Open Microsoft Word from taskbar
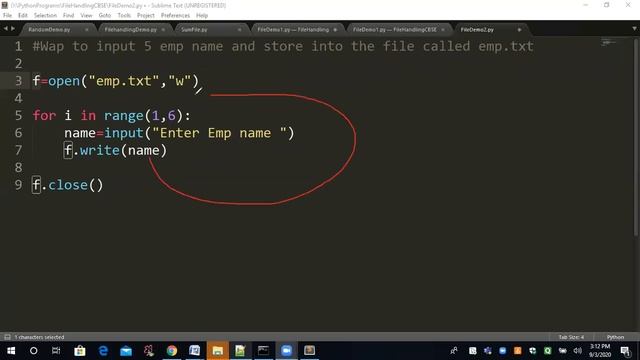Screen dimensions: 640x360 tap(195, 351)
